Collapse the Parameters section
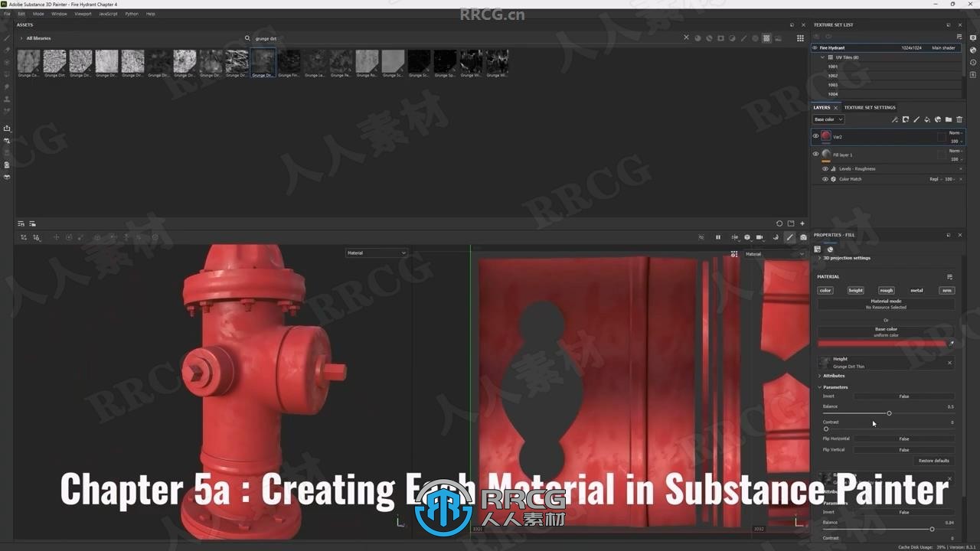This screenshot has width=980, height=551. point(819,387)
